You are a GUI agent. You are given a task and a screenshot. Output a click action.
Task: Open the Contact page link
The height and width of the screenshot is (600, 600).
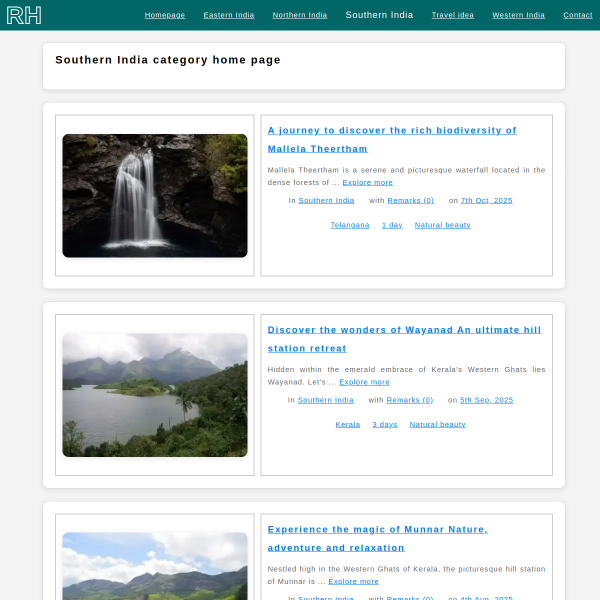click(578, 15)
